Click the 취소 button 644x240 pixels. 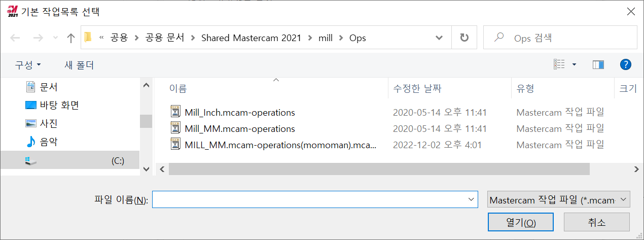tap(597, 222)
